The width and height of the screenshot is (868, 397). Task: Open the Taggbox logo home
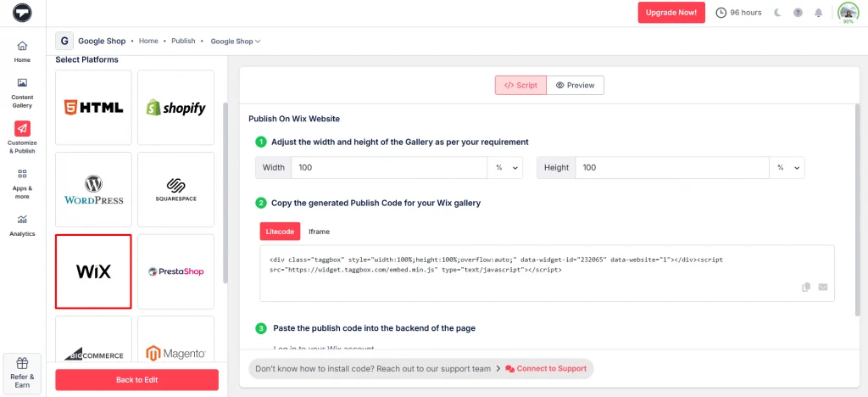(22, 13)
